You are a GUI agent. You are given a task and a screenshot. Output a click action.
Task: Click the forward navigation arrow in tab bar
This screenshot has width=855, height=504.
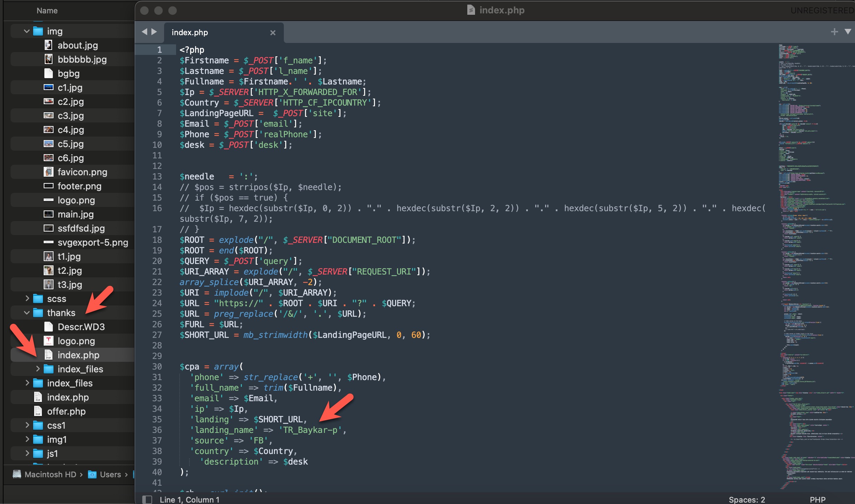point(154,32)
